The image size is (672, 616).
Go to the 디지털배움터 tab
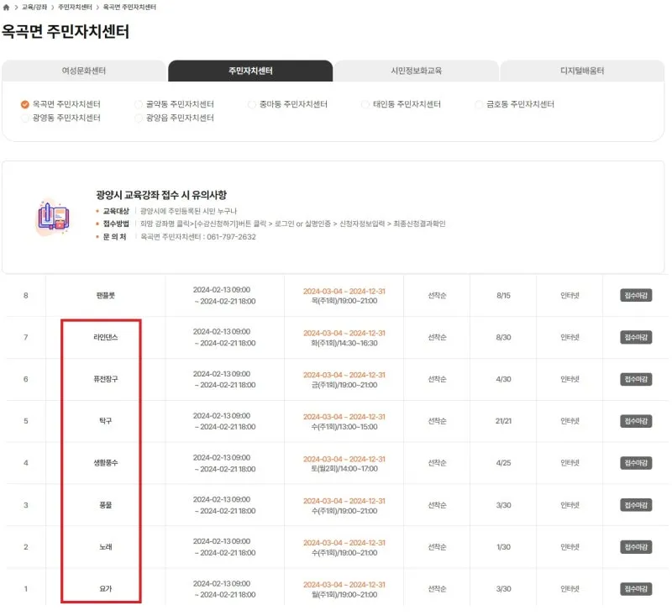[x=582, y=71]
